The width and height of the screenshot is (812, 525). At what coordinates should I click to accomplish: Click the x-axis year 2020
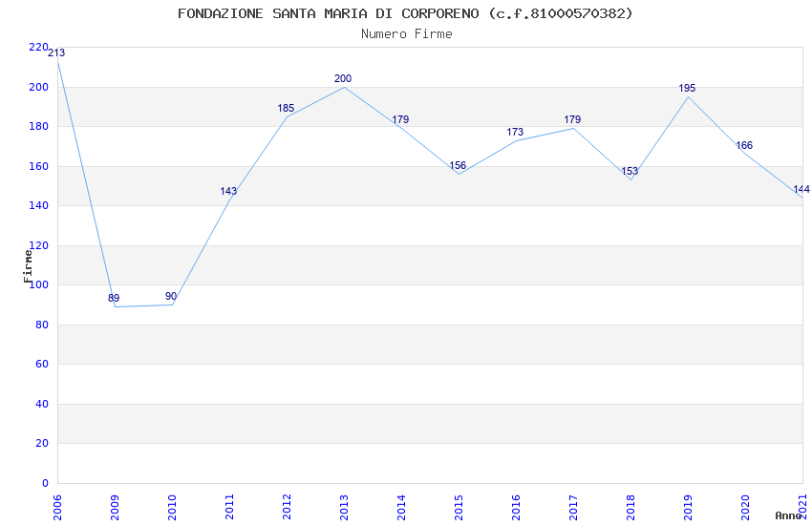tap(745, 507)
